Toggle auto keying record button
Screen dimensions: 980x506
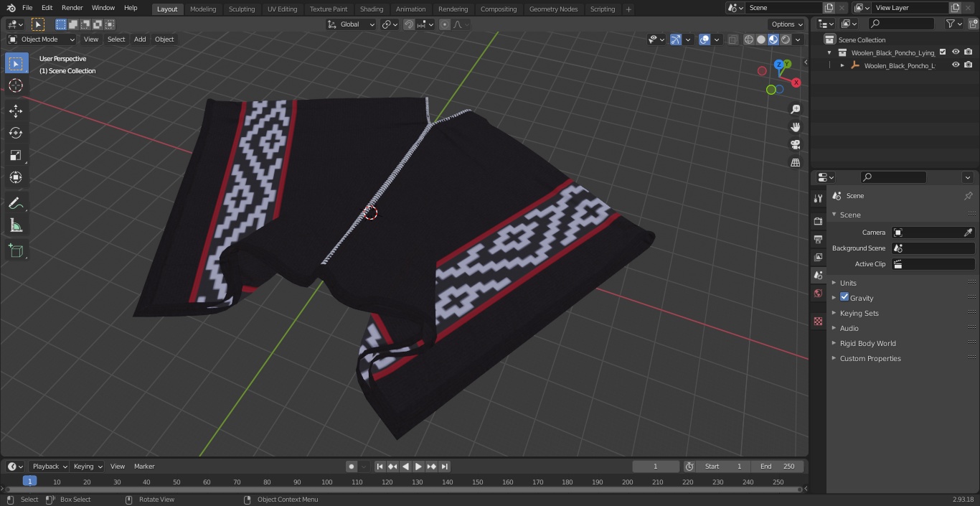point(352,467)
